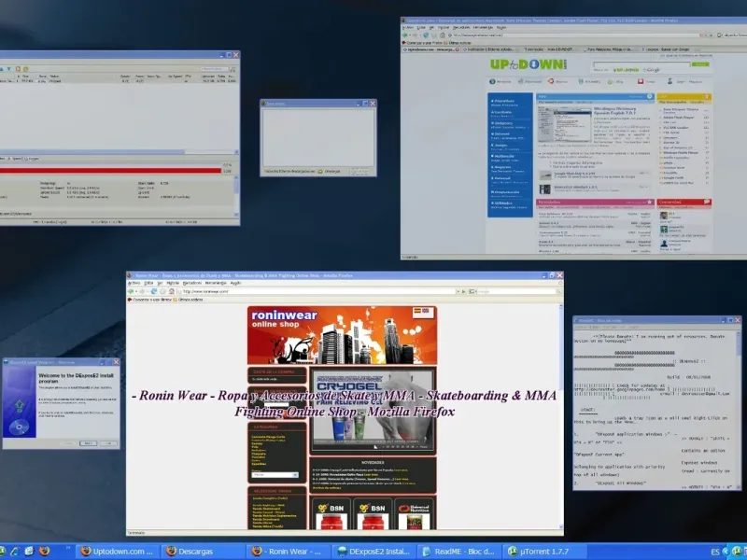
Task: Open Uptodown.com taskbar button
Action: pos(118,552)
